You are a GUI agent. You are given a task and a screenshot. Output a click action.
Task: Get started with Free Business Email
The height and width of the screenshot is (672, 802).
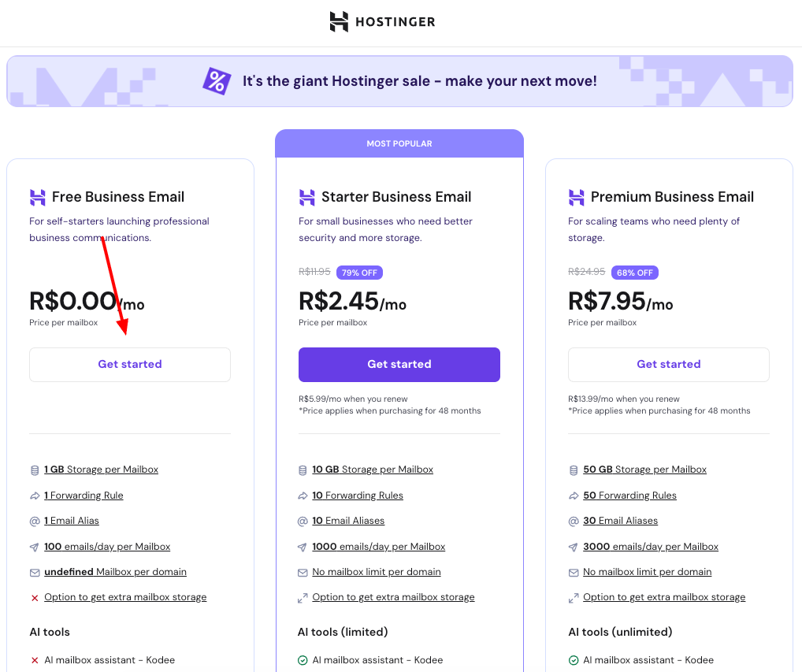click(x=130, y=365)
